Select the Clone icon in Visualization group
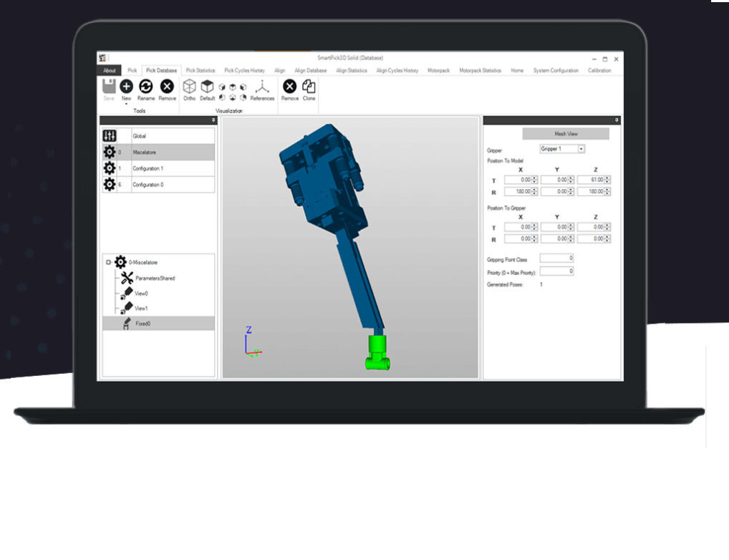The width and height of the screenshot is (729, 560). (x=308, y=88)
